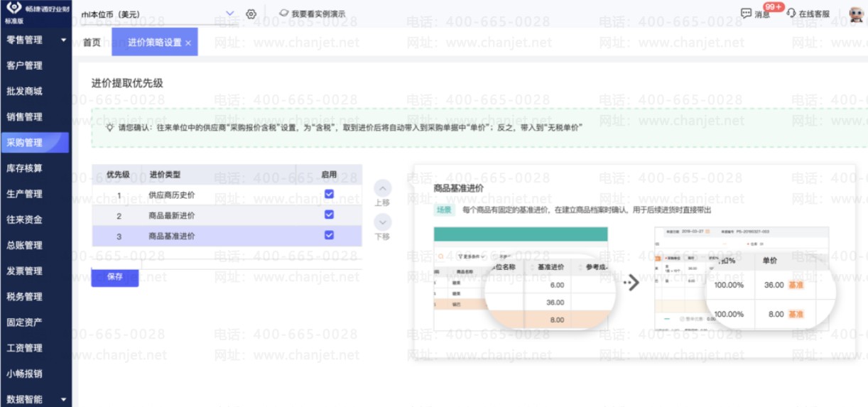
Task: Click the 保存 button
Action: click(115, 277)
